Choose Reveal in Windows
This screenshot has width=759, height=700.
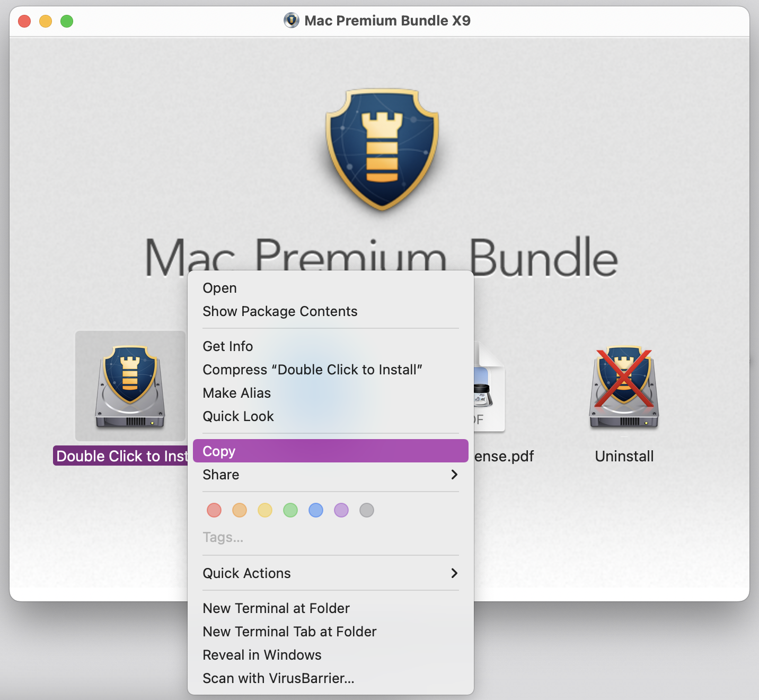tap(331, 655)
